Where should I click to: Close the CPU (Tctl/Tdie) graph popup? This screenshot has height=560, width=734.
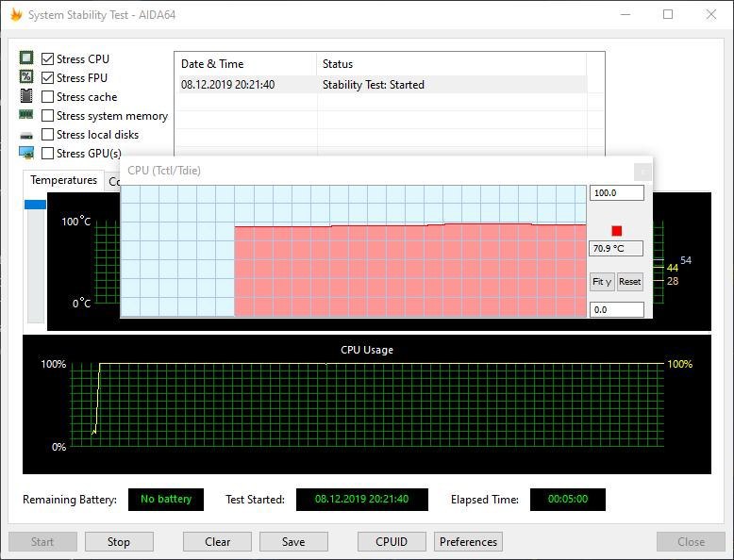642,172
